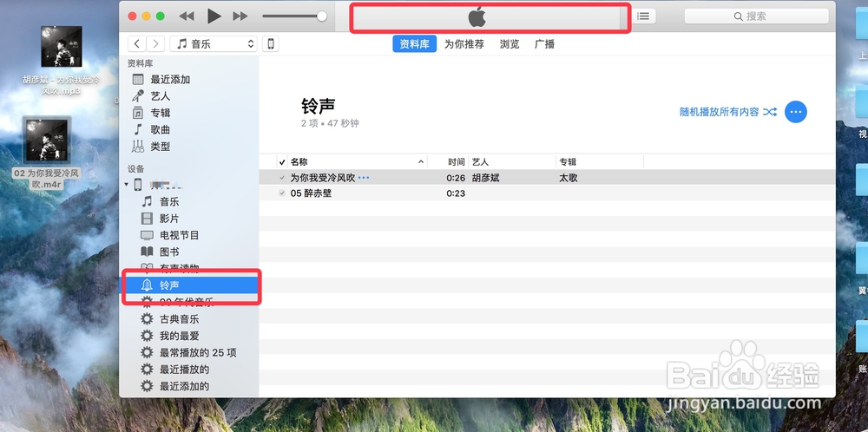Image resolution: width=868 pixels, height=432 pixels.
Task: Click the rewind previous track button
Action: 187,16
